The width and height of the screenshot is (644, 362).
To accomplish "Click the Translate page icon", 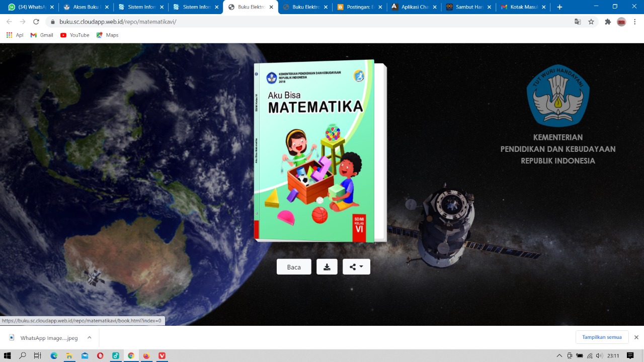I will coord(578,22).
